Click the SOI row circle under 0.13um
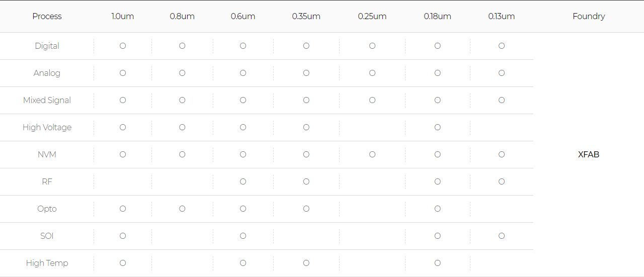Screen dimensions: 644x277 coord(502,236)
